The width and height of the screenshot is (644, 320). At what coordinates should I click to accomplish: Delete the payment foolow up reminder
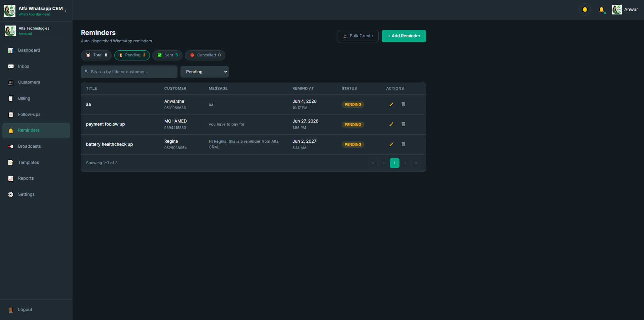(x=403, y=124)
